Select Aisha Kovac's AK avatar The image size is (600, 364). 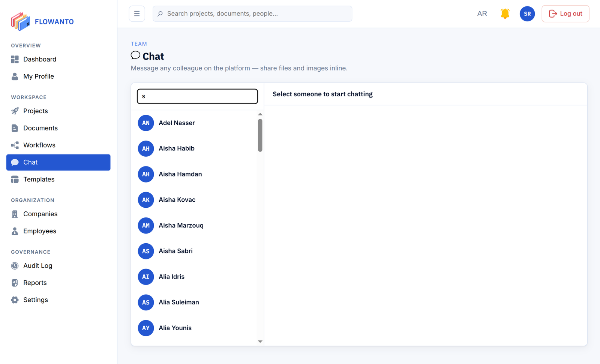tap(146, 200)
